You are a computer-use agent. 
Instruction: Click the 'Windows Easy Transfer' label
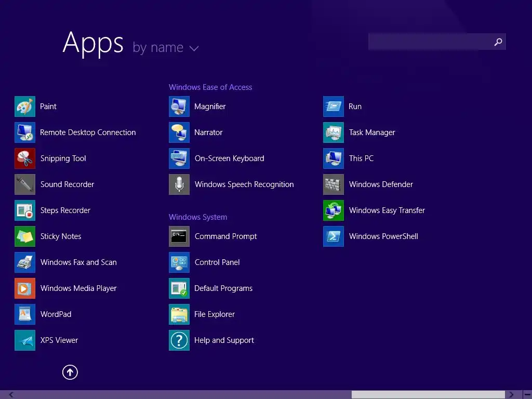[387, 210]
